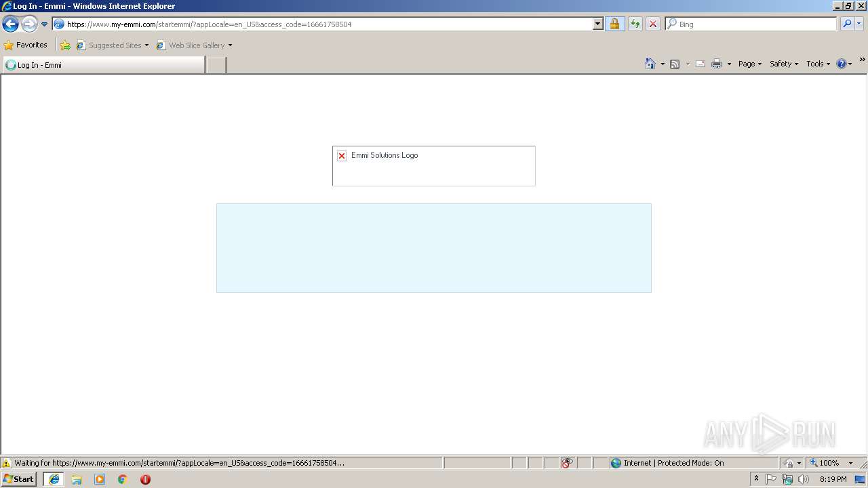Click the network tray icon
868x488 pixels.
[787, 479]
